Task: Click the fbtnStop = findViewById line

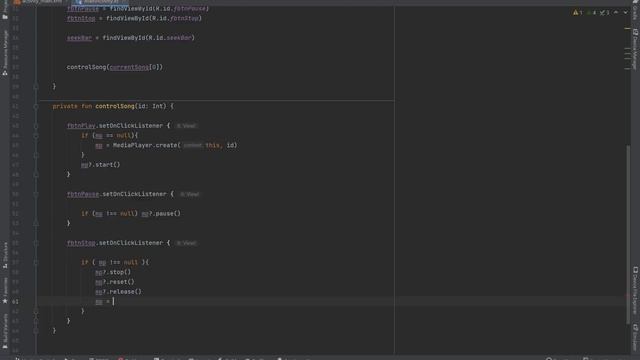Action: click(134, 18)
